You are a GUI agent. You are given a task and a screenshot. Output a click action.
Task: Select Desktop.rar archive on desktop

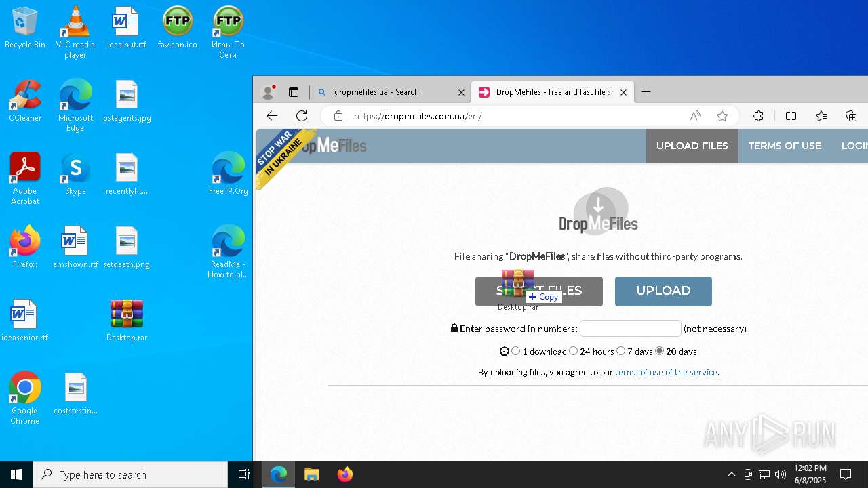point(127,321)
